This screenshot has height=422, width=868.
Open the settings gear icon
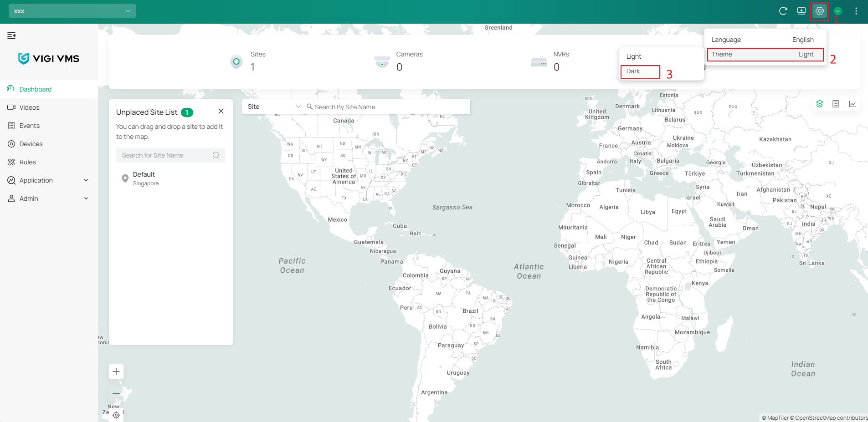(x=819, y=11)
